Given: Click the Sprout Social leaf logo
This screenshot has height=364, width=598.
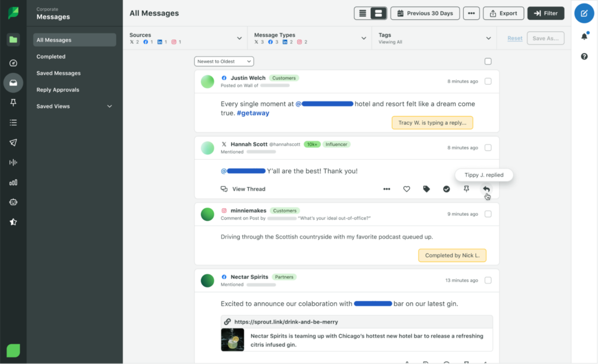Looking at the screenshot, I should 13,13.
